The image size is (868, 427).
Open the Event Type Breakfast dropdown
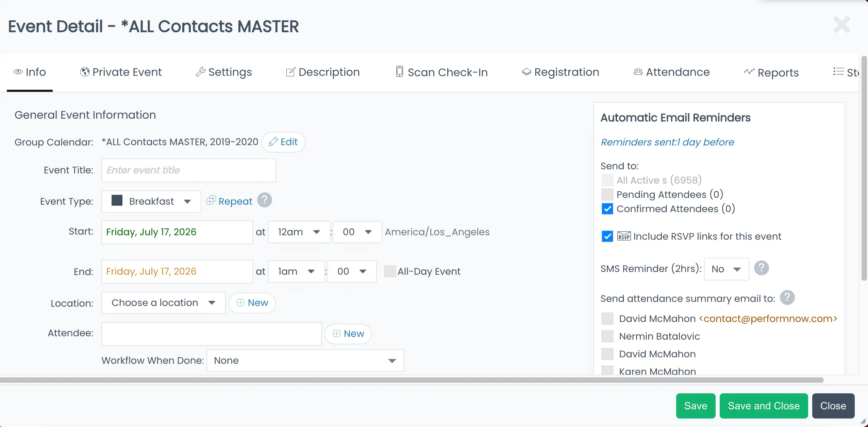pos(151,201)
